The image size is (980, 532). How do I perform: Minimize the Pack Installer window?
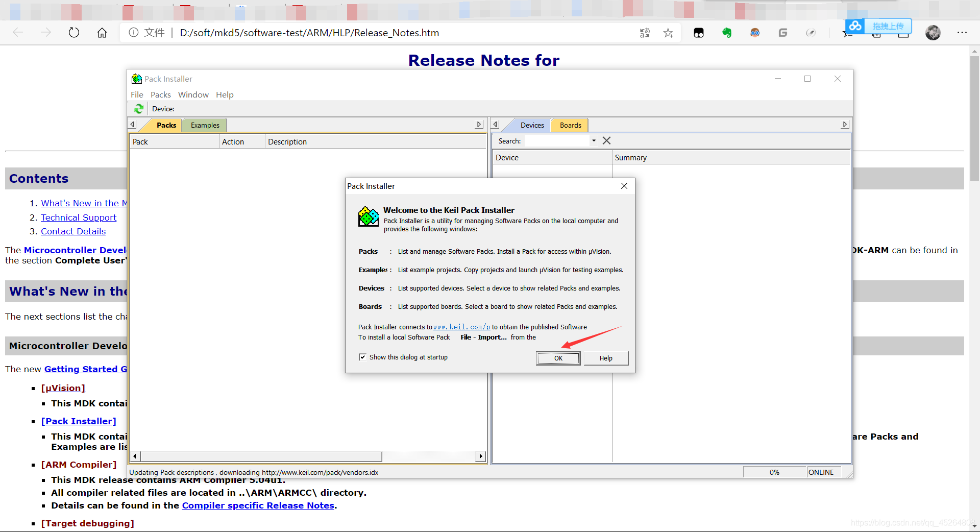778,79
